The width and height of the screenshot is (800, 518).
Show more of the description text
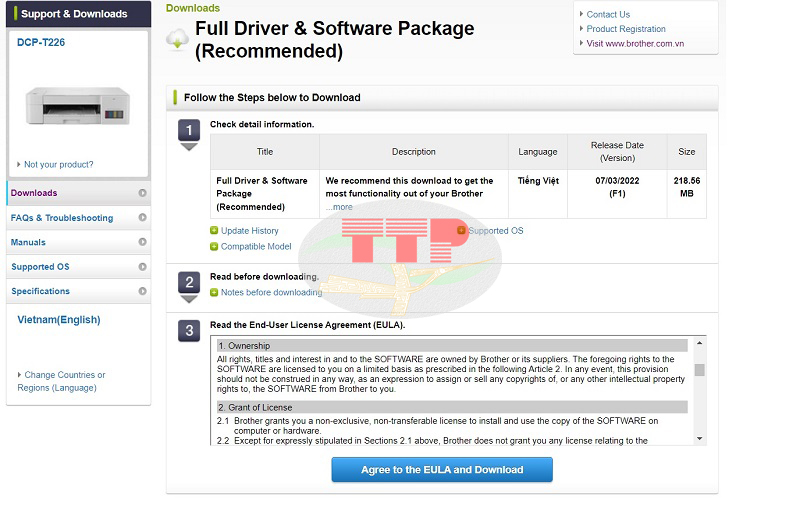(339, 207)
